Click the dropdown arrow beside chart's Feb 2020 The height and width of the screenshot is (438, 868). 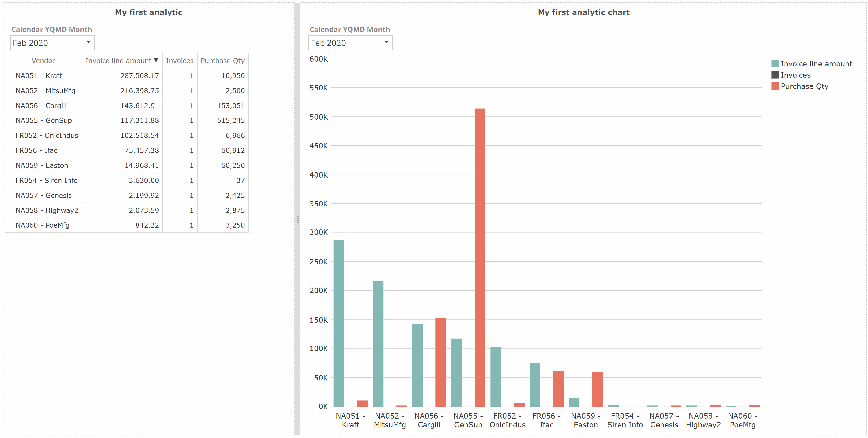(x=387, y=42)
